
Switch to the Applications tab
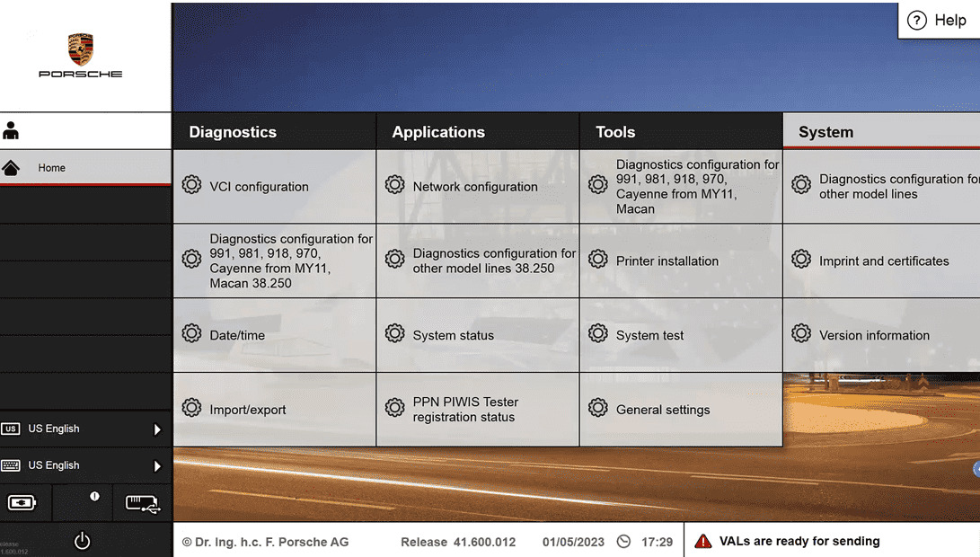pos(478,132)
